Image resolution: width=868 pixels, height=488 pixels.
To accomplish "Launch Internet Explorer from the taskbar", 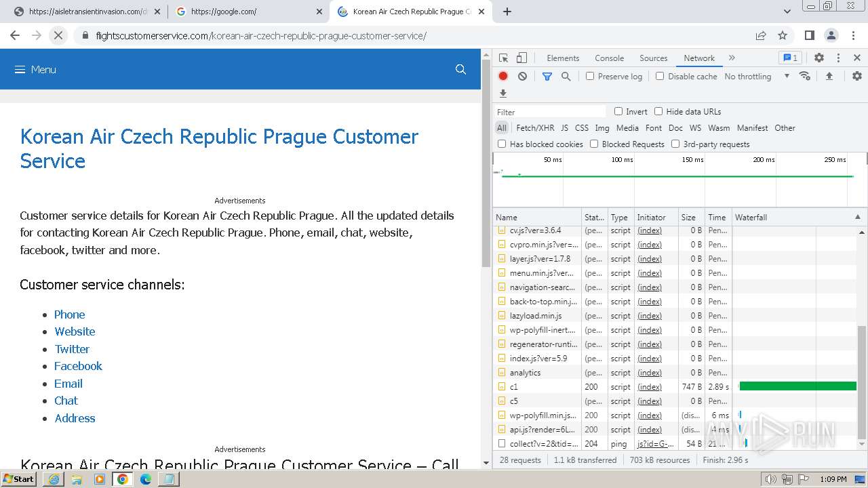I will pyautogui.click(x=54, y=479).
